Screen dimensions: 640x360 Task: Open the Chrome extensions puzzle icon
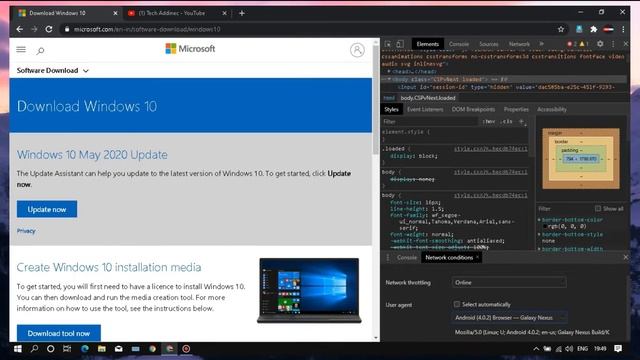point(593,29)
